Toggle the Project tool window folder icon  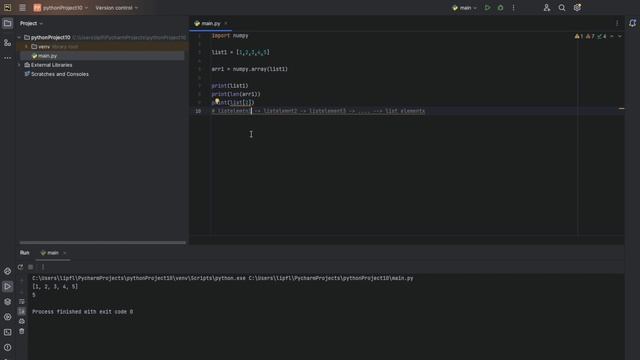point(7,23)
